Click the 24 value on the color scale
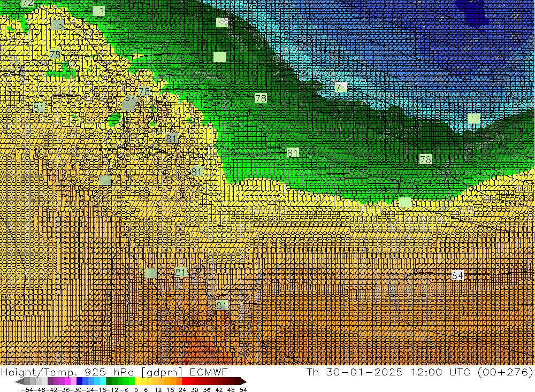Screen dimensions: 535x392 pyautogui.click(x=182, y=390)
